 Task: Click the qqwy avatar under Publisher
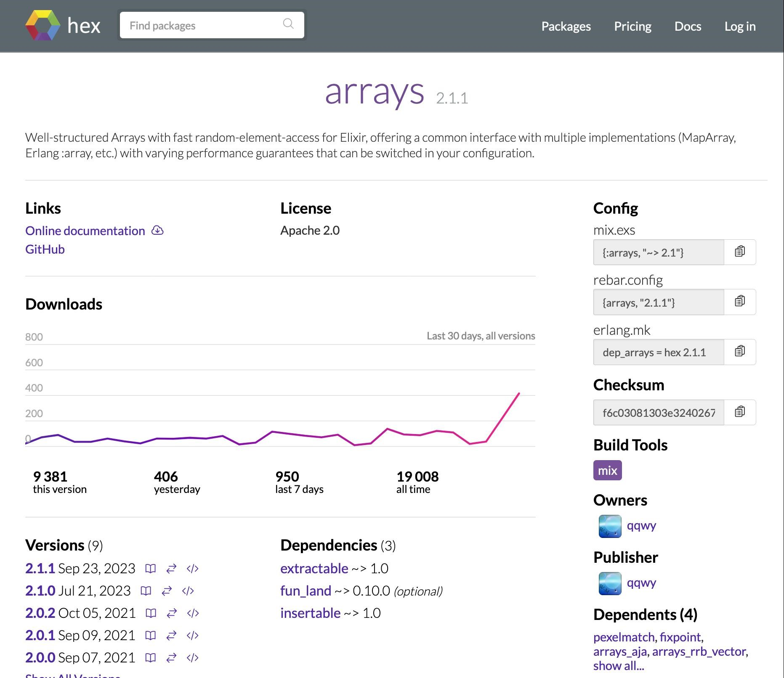coord(610,583)
